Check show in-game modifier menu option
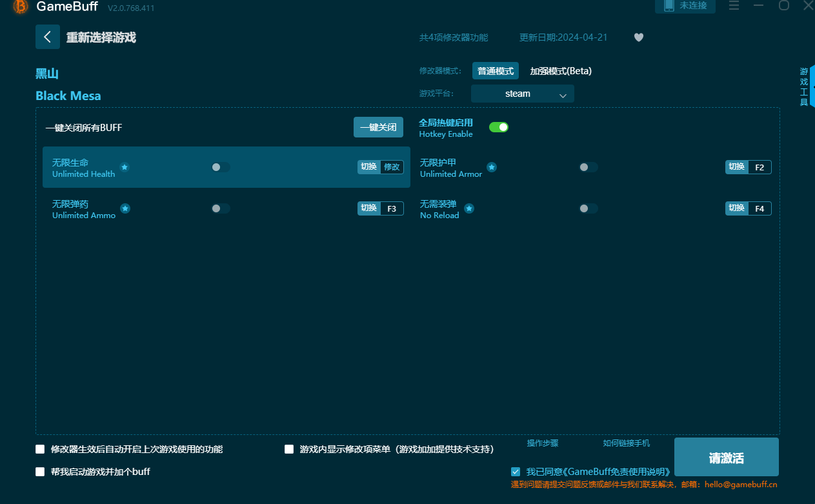Screen dimensions: 815x504 pyautogui.click(x=289, y=449)
